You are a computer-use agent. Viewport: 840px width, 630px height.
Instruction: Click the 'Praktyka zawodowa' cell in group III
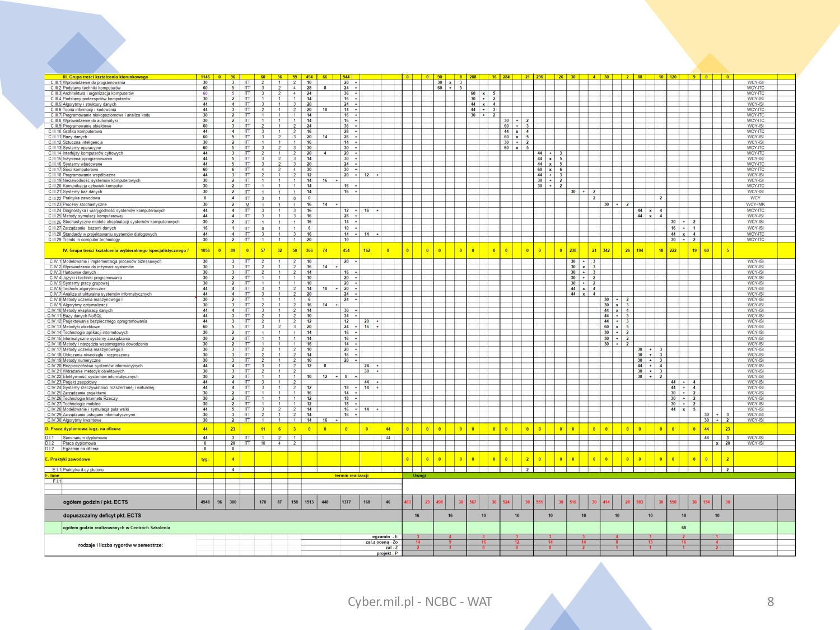(81, 198)
